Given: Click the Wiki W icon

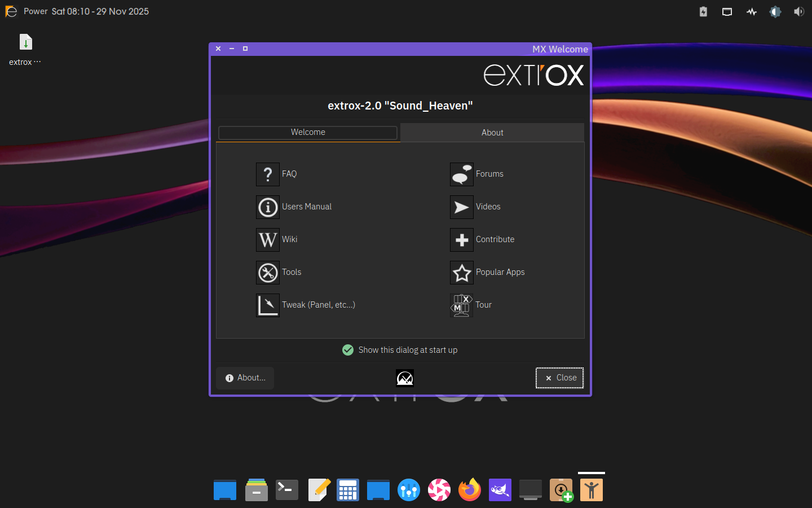Looking at the screenshot, I should pos(268,240).
